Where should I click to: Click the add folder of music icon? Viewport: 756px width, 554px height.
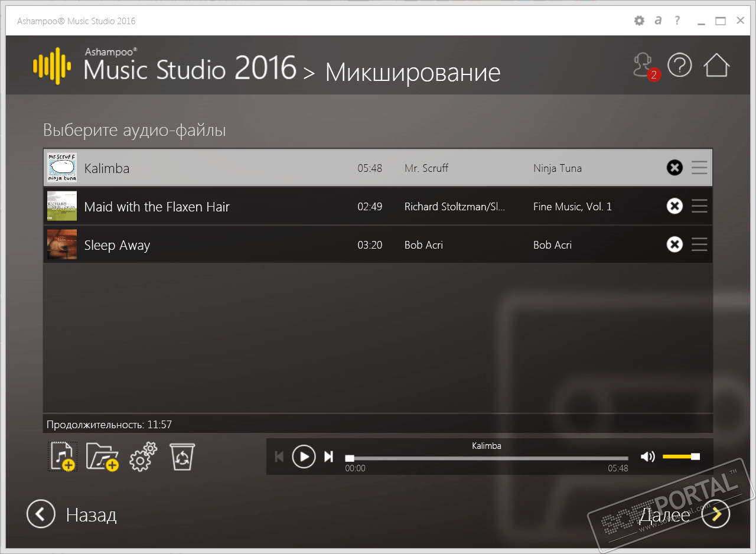[x=102, y=457]
